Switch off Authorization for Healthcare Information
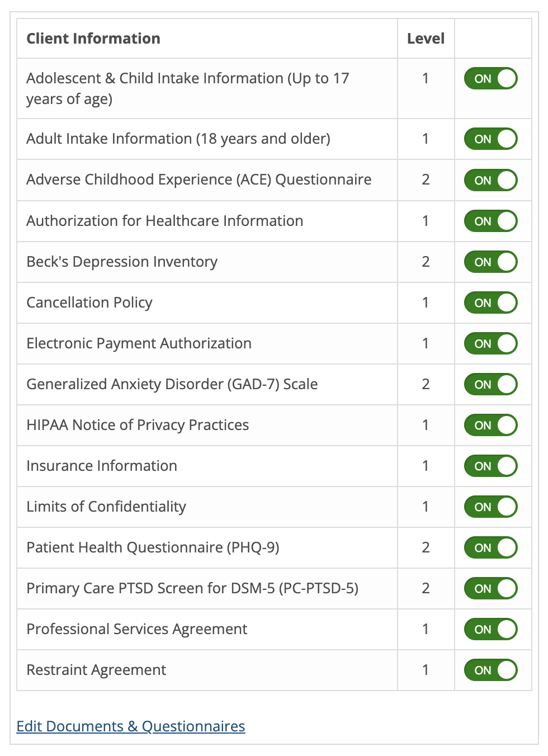Screen dimensions: 548x756 point(490,221)
